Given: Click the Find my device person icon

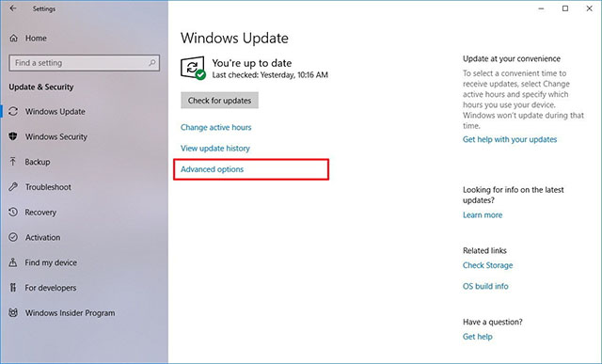Looking at the screenshot, I should [x=13, y=262].
